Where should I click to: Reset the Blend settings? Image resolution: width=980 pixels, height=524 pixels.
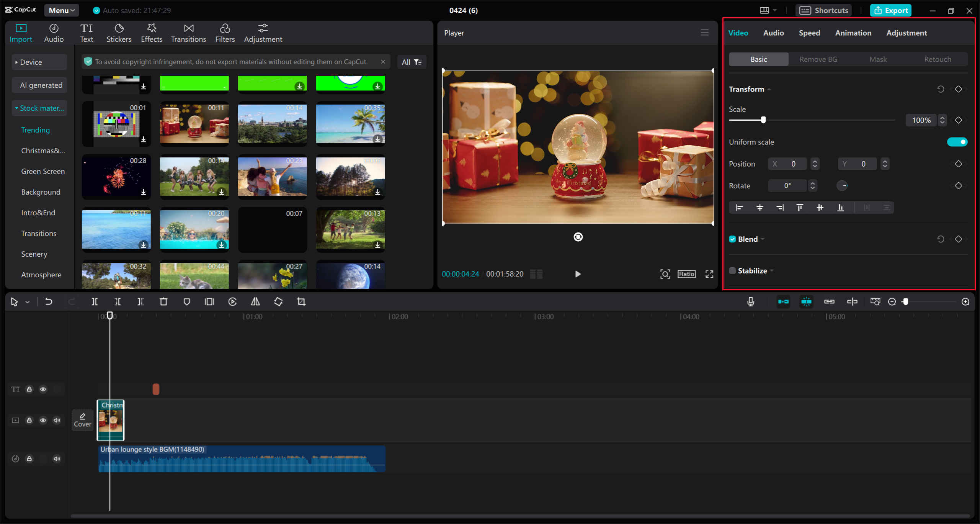[x=941, y=239]
